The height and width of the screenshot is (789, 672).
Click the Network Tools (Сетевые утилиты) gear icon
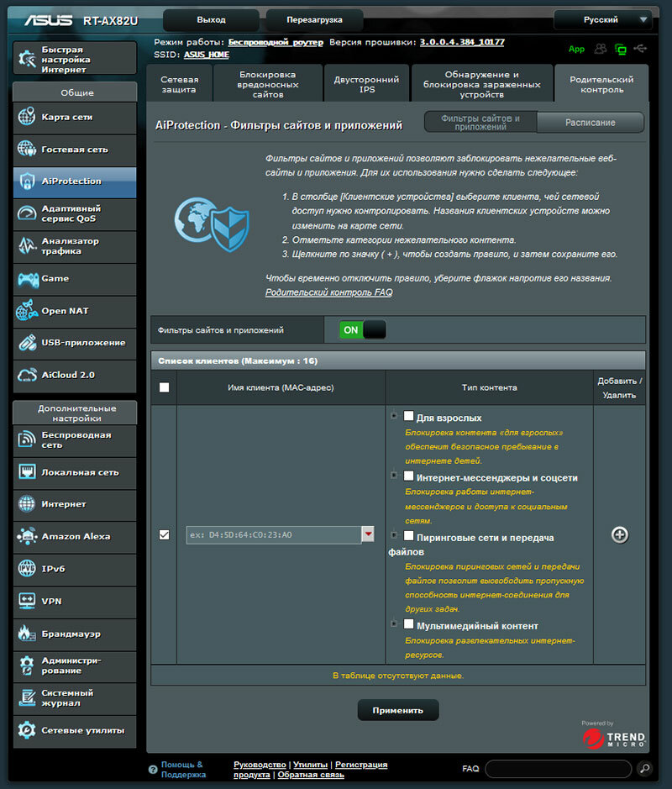(27, 730)
